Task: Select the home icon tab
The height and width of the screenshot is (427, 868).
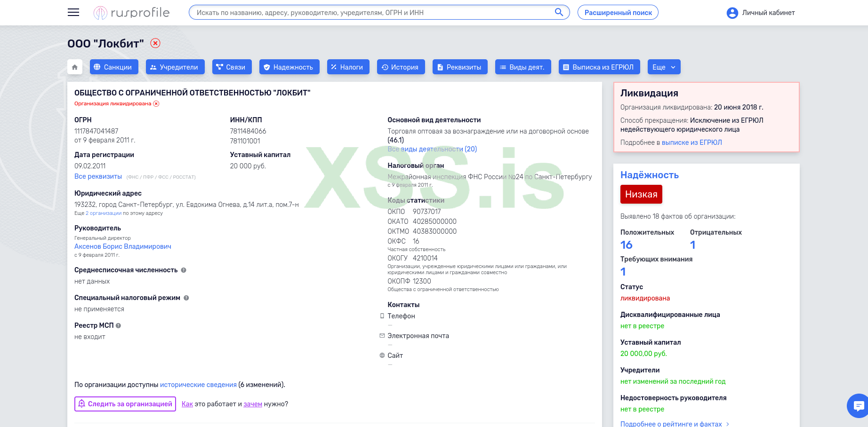Action: [x=74, y=67]
